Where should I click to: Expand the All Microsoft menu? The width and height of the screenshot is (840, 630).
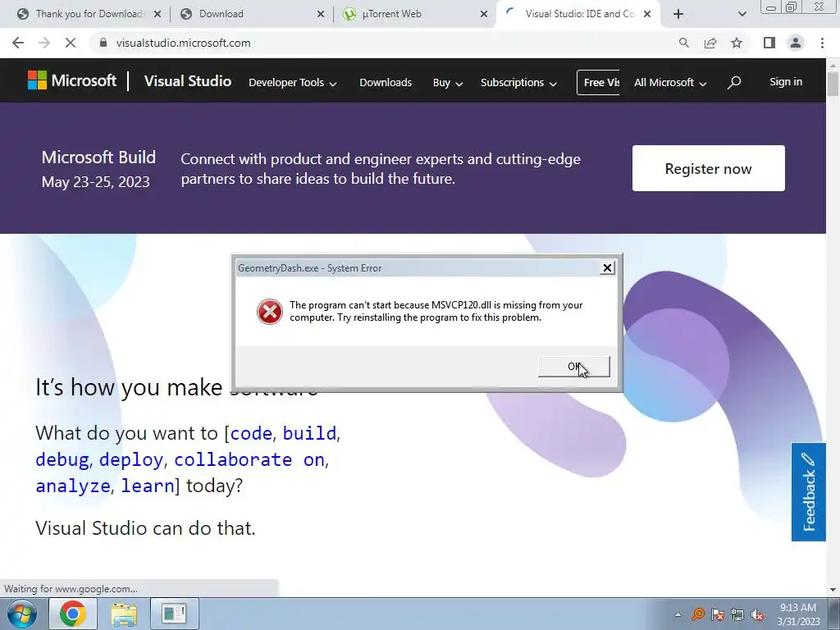tap(670, 83)
